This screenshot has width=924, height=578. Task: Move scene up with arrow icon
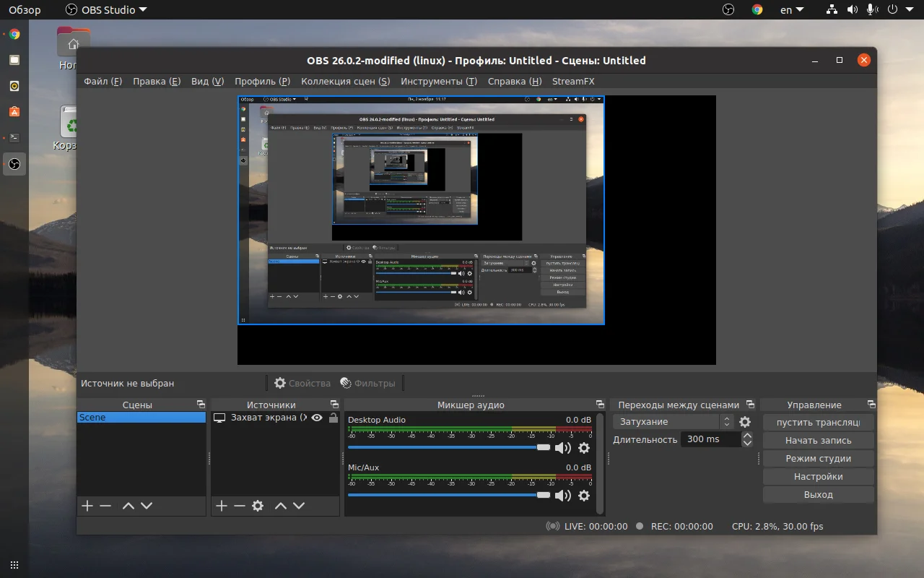128,506
